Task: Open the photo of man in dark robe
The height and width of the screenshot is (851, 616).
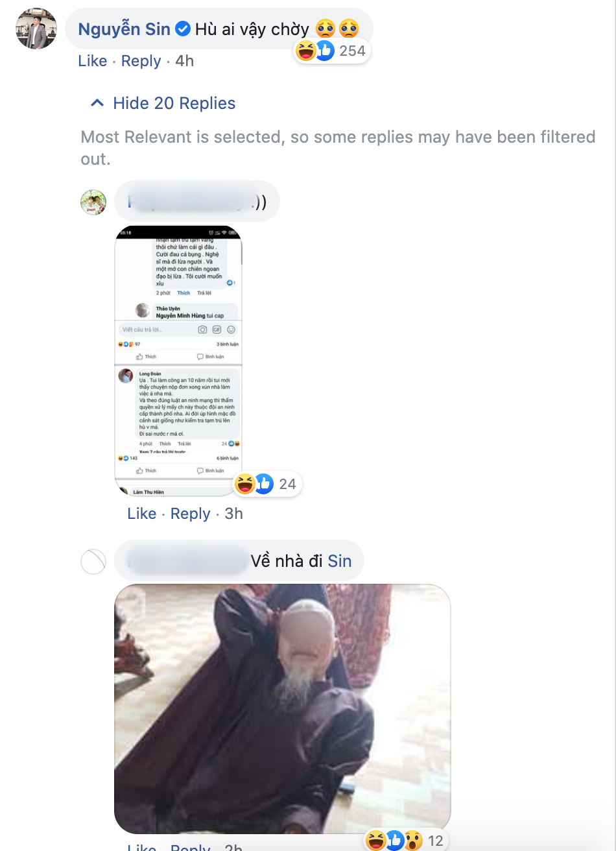Action: [x=282, y=709]
